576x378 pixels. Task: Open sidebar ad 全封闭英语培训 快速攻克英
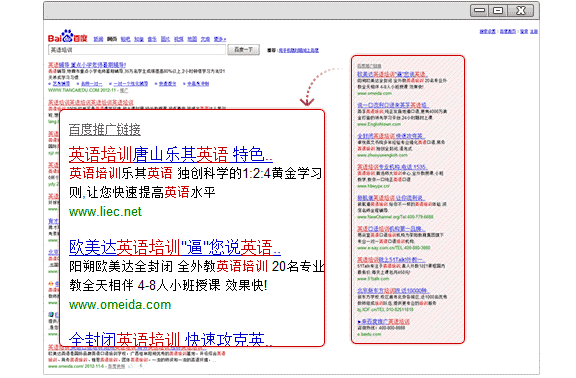pyautogui.click(x=391, y=136)
